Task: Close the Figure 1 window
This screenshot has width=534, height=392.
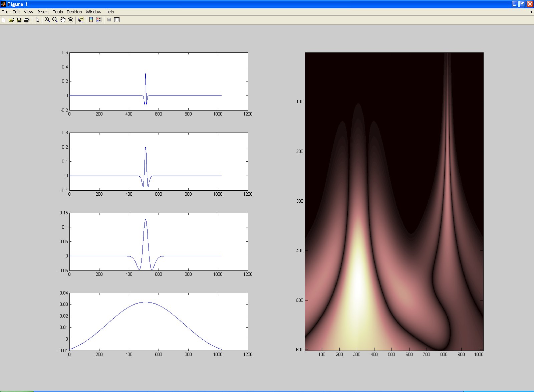Action: pos(530,4)
